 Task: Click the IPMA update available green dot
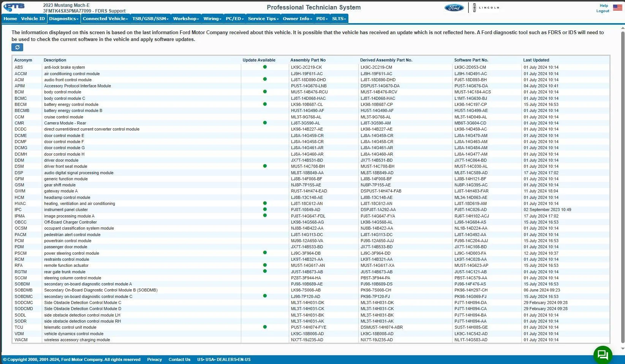point(265,215)
